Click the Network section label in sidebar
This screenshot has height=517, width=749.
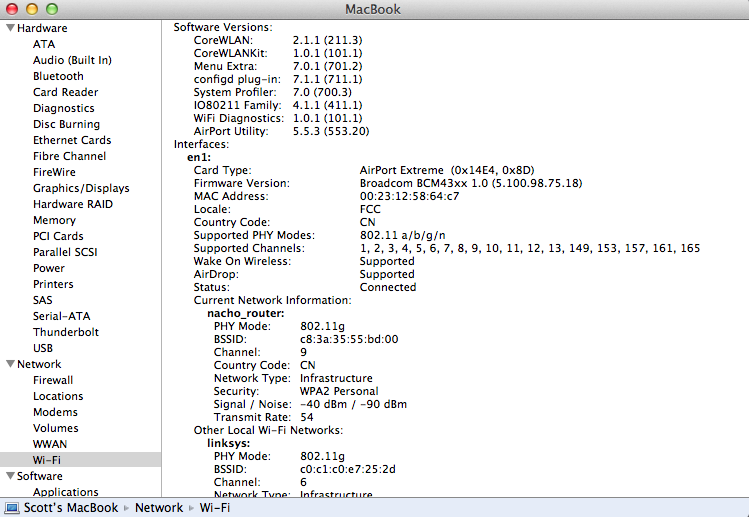pos(39,364)
